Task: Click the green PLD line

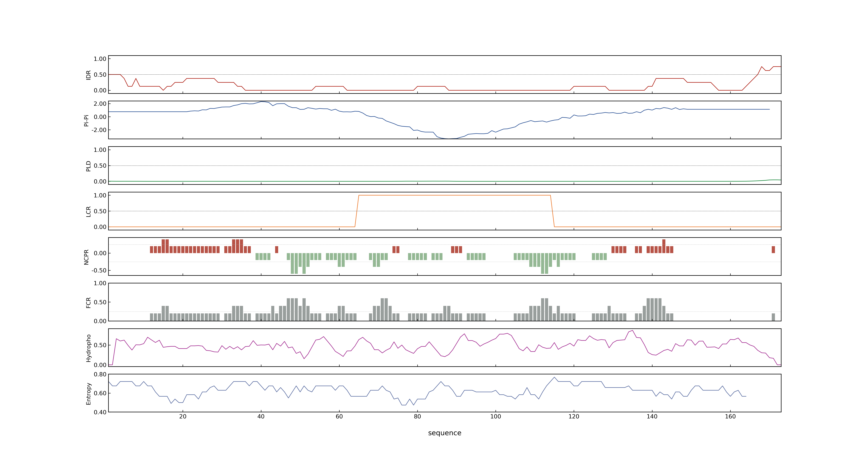Action: (x=444, y=181)
